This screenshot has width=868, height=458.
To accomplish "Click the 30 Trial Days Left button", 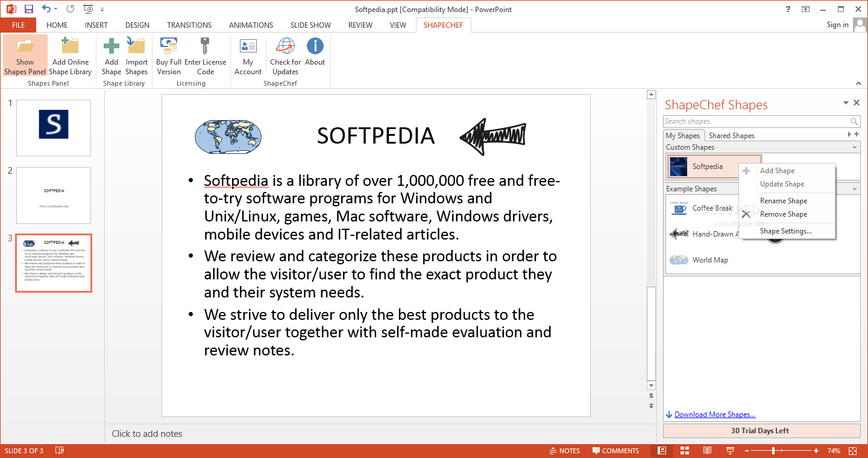I will (762, 431).
